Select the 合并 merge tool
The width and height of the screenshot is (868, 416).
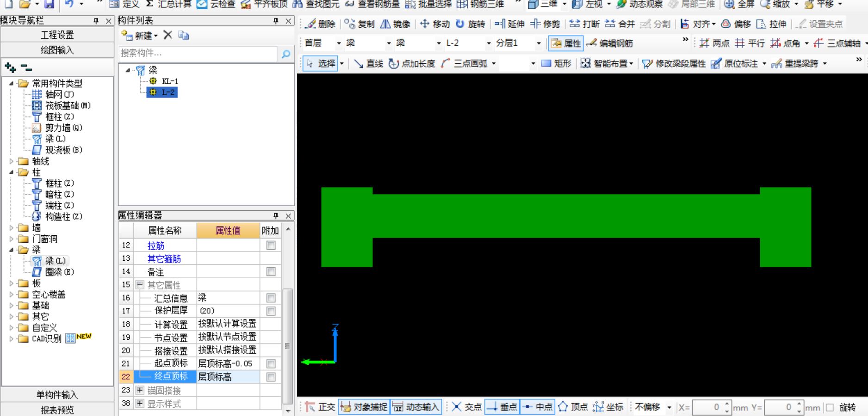point(620,24)
